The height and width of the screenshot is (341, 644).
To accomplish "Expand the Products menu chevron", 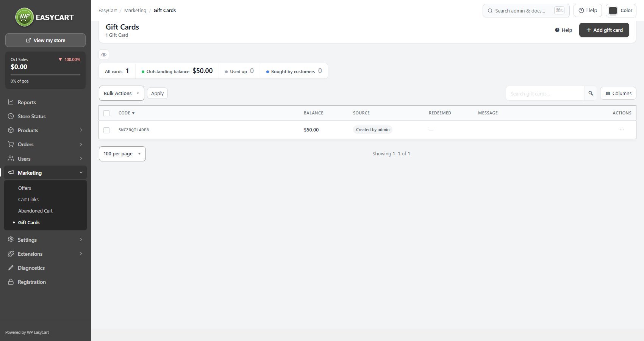I will pos(81,130).
